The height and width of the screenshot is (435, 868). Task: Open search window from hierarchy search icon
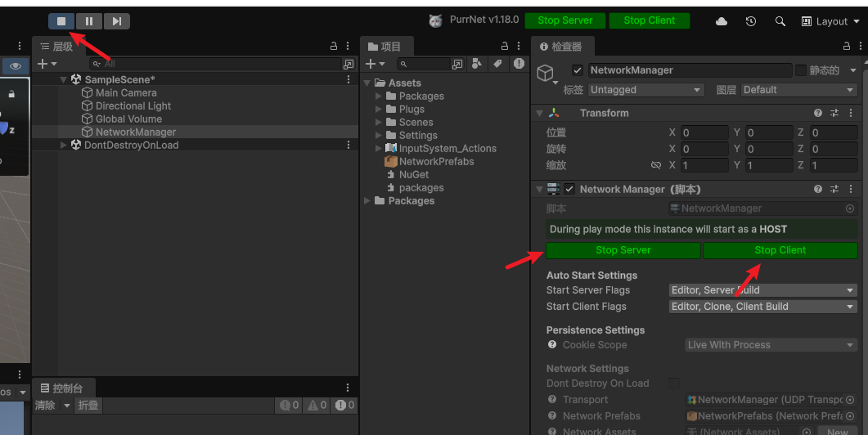click(x=349, y=65)
